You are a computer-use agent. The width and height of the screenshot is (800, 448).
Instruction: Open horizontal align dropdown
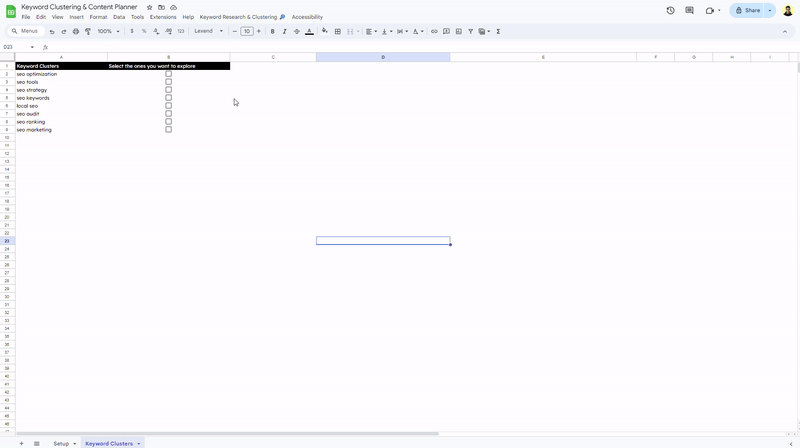coord(371,32)
